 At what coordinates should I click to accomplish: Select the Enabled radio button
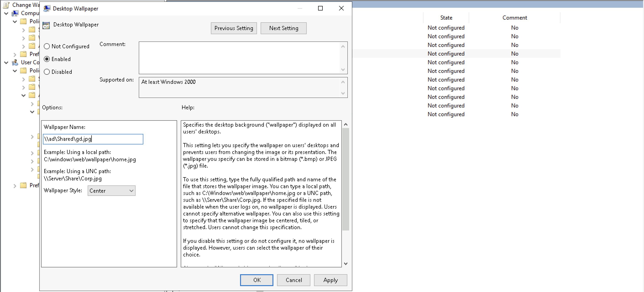point(47,59)
